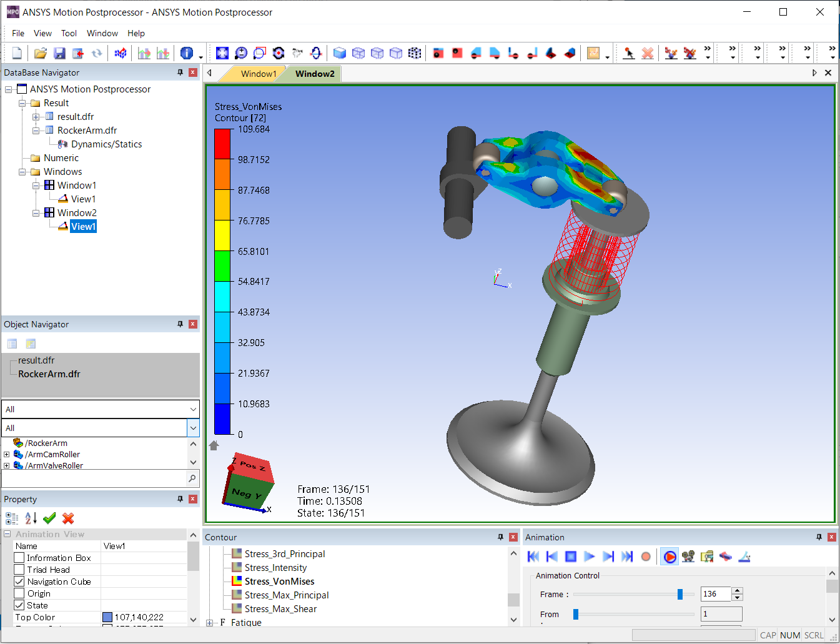Step forward one animation frame
840x644 pixels.
point(608,556)
